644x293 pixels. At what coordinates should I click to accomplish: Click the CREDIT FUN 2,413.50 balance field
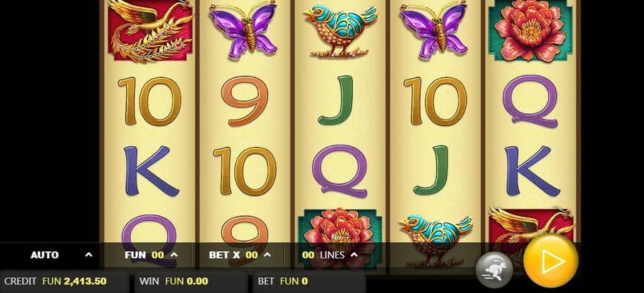[64, 281]
